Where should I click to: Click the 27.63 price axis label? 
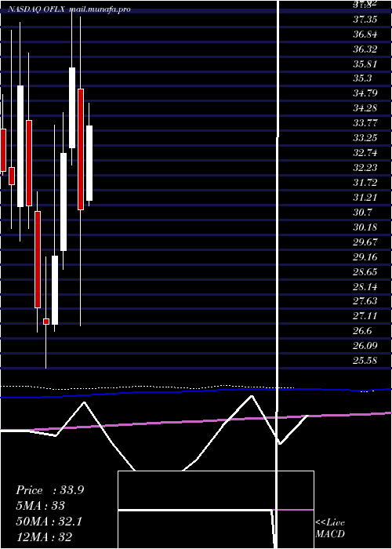click(x=365, y=300)
